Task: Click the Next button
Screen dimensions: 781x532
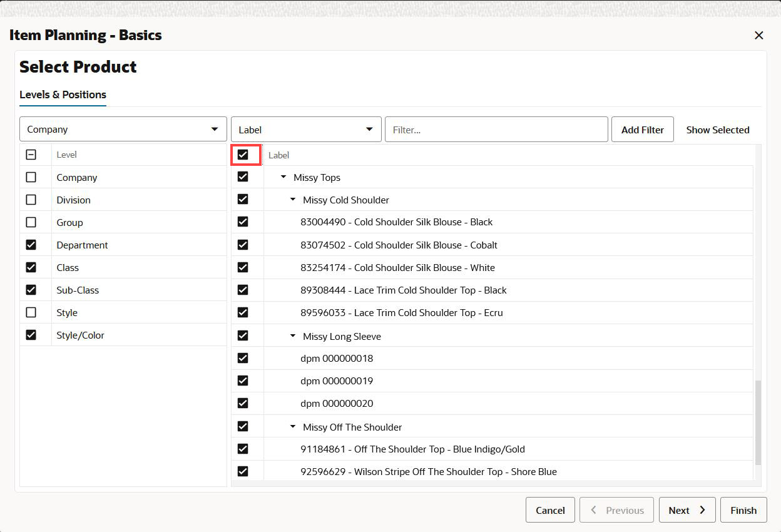Action: click(687, 510)
